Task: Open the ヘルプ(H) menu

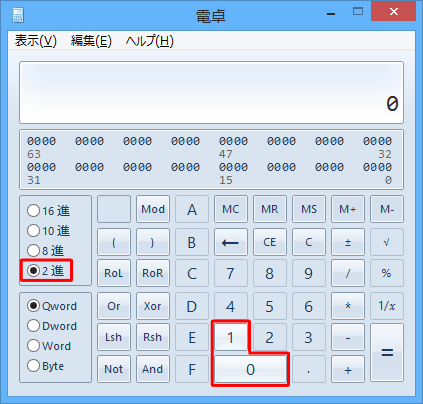Action: pyautogui.click(x=149, y=41)
